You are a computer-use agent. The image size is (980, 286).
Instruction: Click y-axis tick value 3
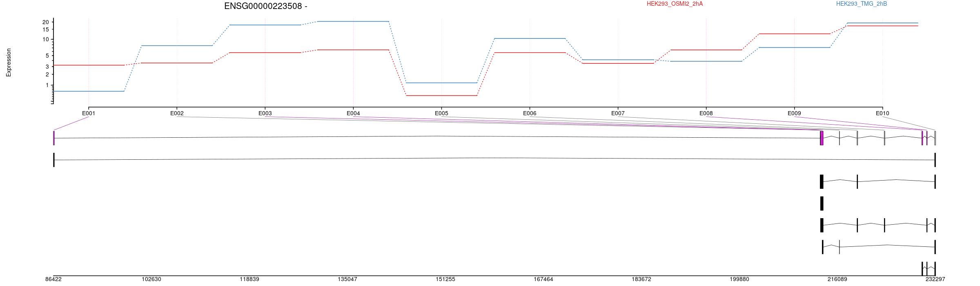pyautogui.click(x=47, y=67)
